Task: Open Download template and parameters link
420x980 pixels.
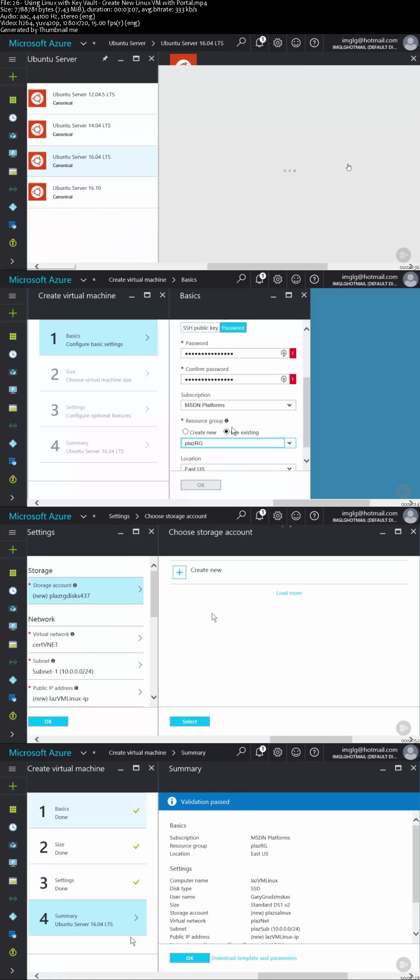Action: point(254,958)
